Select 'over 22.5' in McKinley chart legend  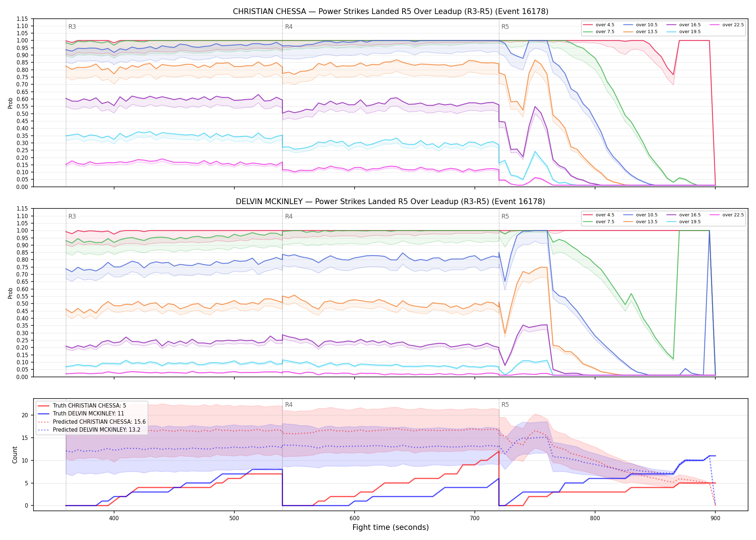click(727, 215)
